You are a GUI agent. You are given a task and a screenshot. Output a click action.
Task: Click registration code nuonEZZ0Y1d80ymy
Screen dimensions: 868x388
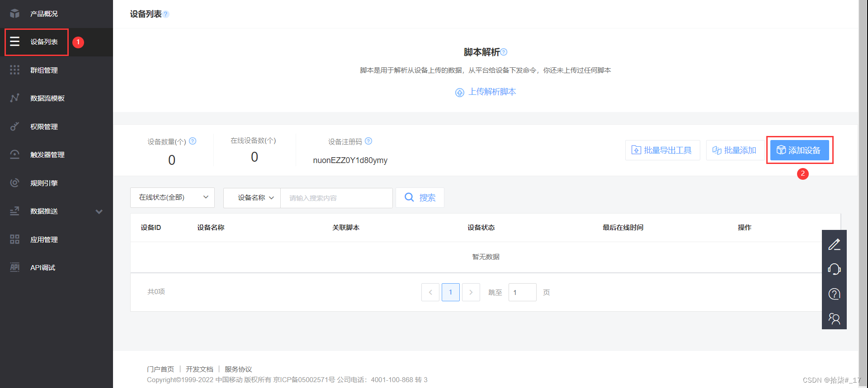(x=350, y=160)
